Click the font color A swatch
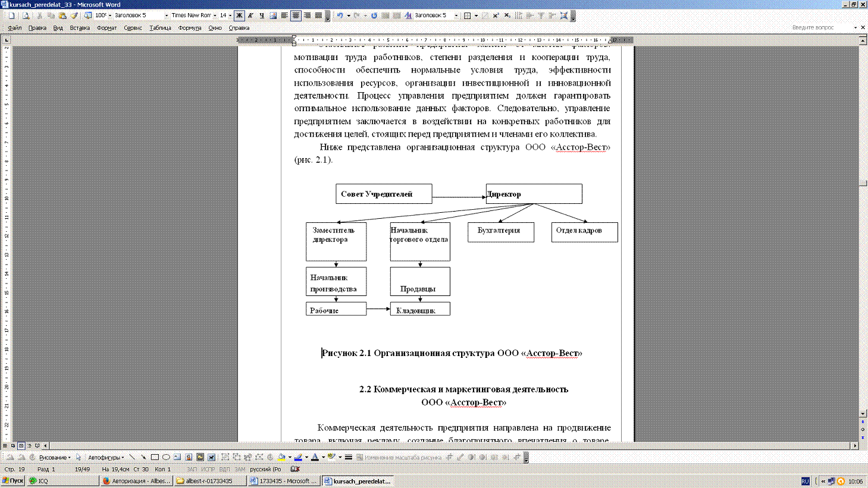Image resolution: width=868 pixels, height=488 pixels. coord(315,457)
